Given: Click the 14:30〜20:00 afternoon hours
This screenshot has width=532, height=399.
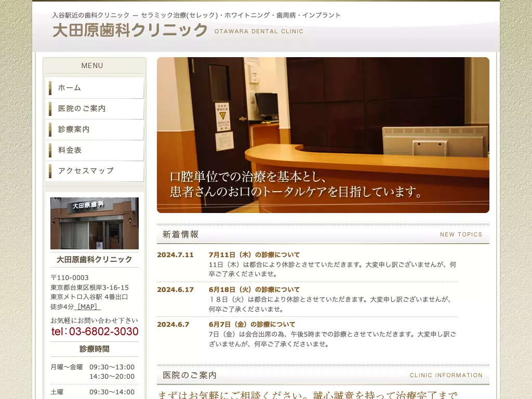Looking at the screenshot, I should [112, 376].
